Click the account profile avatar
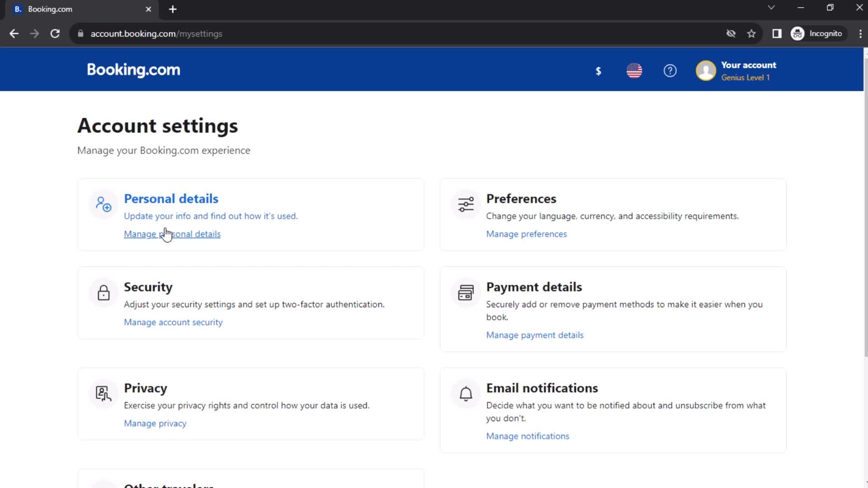The image size is (868, 488). [706, 70]
